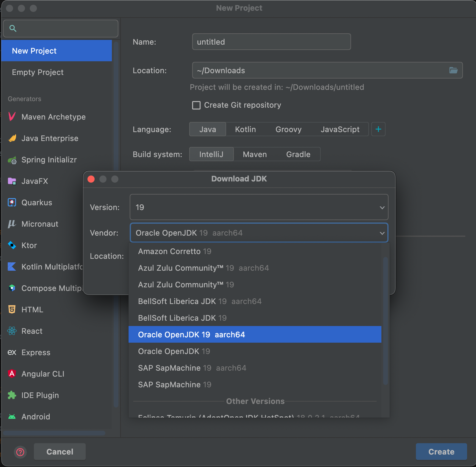The width and height of the screenshot is (476, 467).
Task: Click the search magnifier icon
Action: tap(13, 28)
